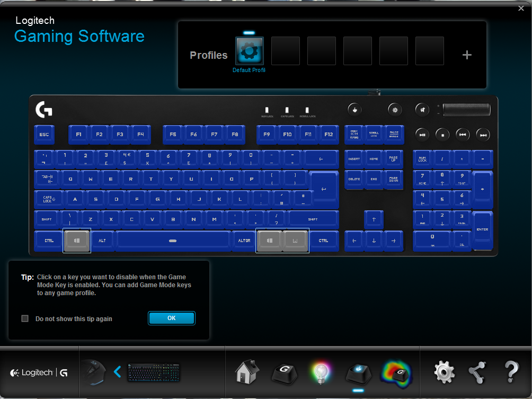Click the volume roller on the keyboard
The width and height of the screenshot is (532, 399).
(x=466, y=110)
